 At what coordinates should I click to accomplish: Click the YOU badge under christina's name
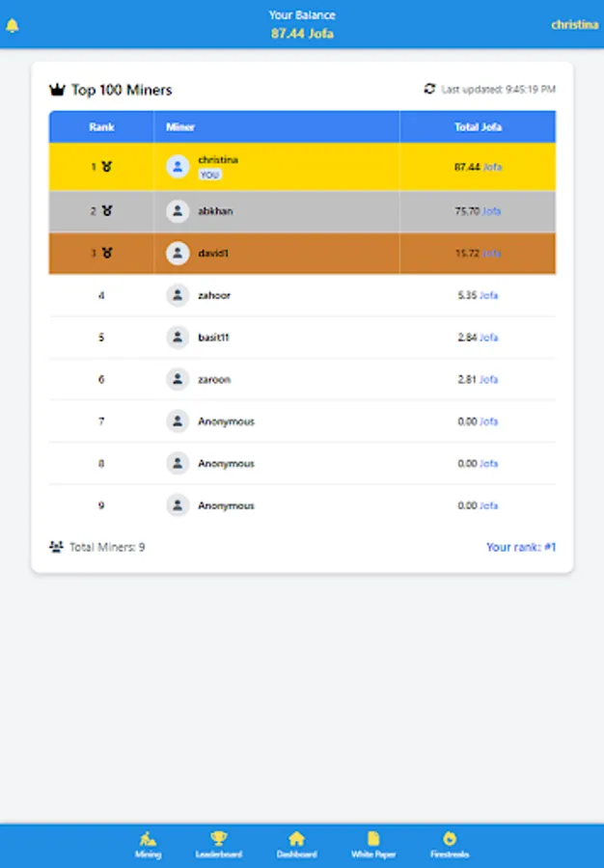pos(206,174)
